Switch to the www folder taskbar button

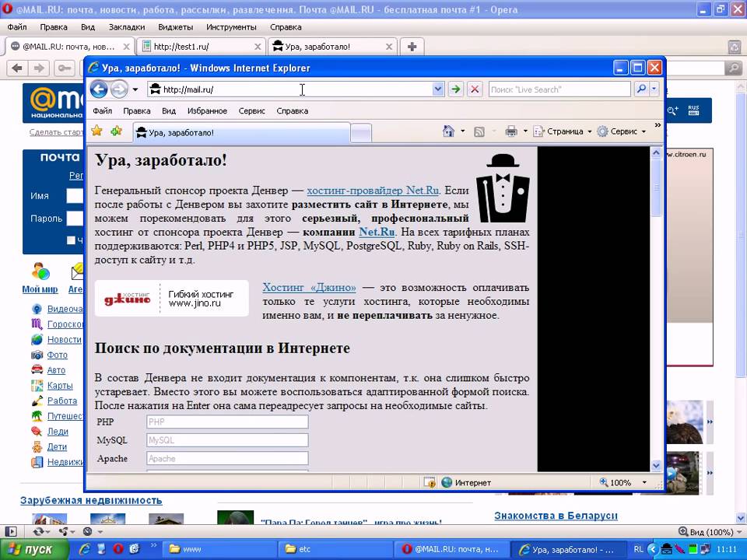219,549
